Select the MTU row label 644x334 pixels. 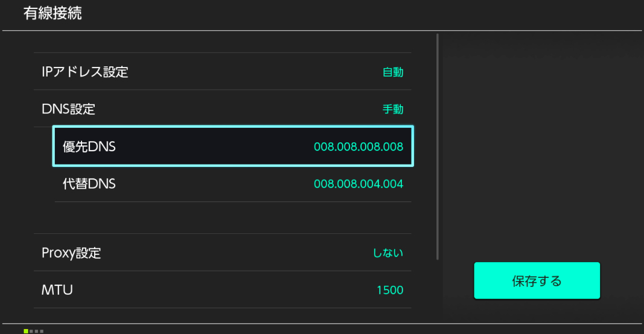click(x=57, y=290)
